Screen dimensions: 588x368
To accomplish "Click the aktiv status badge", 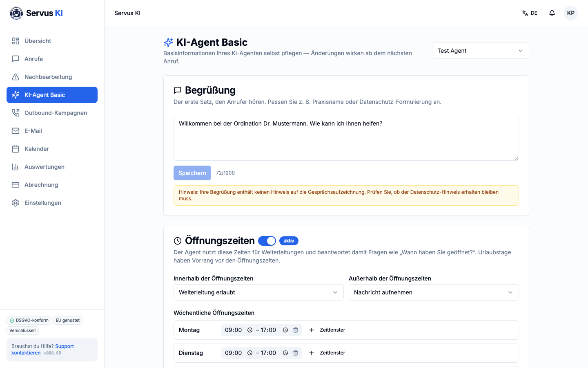I will point(289,241).
